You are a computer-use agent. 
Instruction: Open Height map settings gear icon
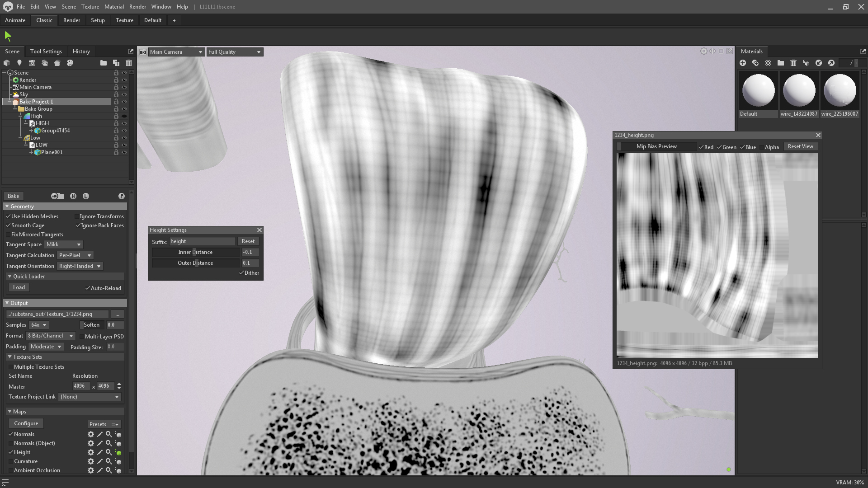click(90, 452)
